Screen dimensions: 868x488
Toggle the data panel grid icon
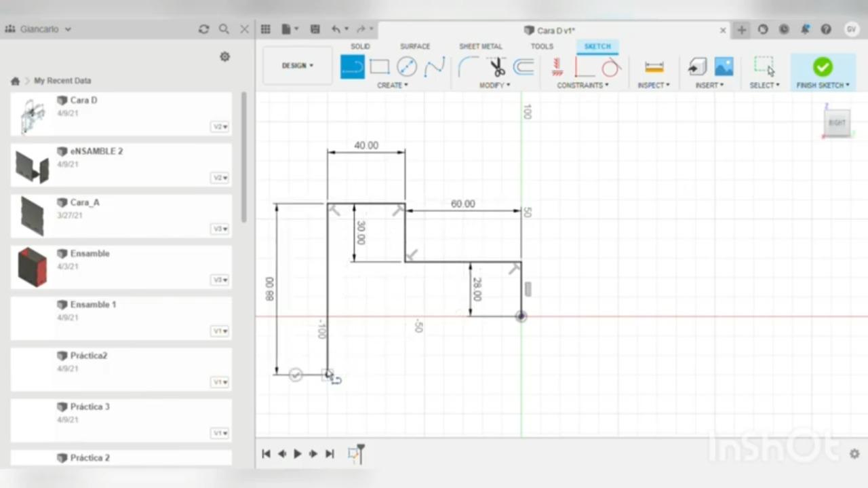coord(266,29)
